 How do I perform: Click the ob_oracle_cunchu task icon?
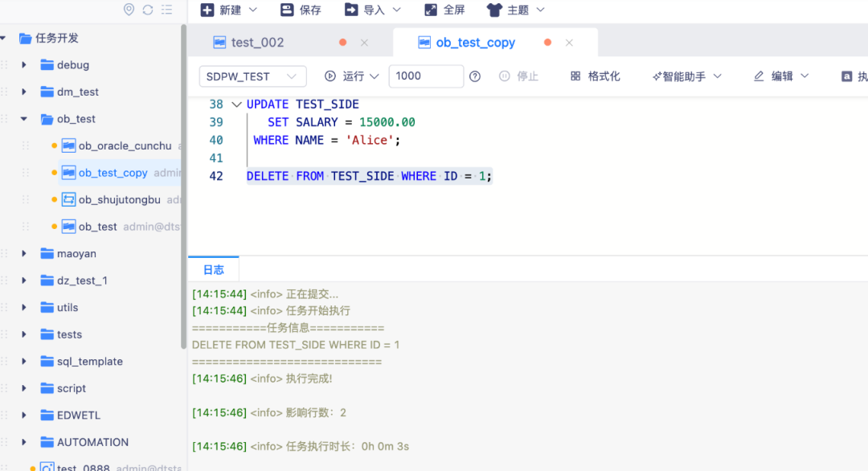(x=68, y=145)
